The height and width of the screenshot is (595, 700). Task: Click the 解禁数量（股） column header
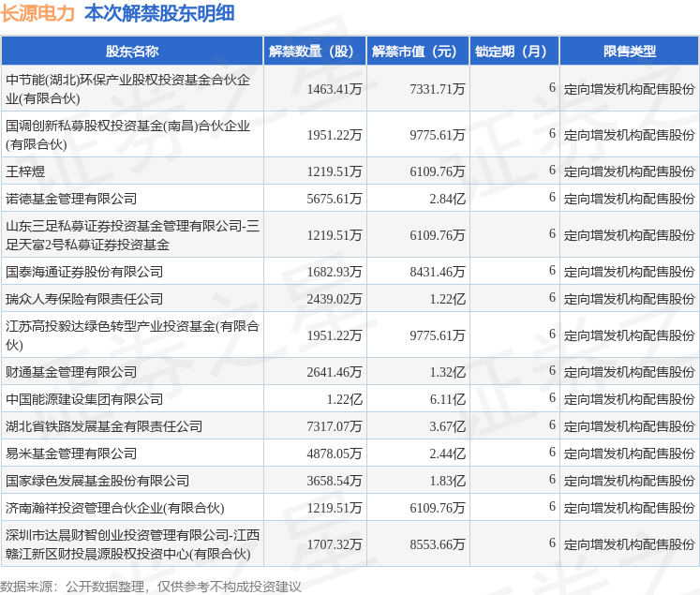pyautogui.click(x=315, y=52)
